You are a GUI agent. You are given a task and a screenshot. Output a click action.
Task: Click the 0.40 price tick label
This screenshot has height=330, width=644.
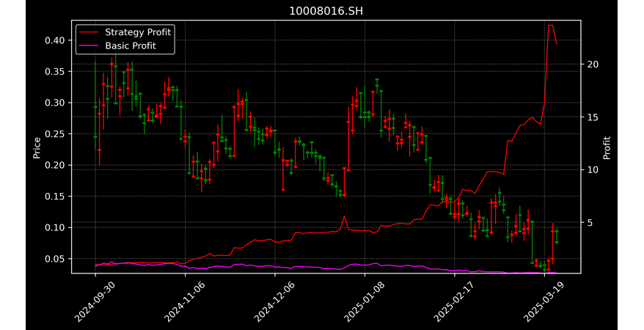[55, 40]
